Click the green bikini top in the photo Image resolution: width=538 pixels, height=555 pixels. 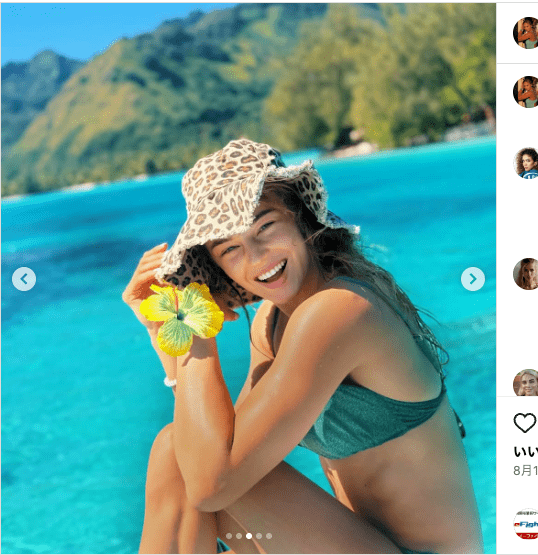tap(372, 421)
